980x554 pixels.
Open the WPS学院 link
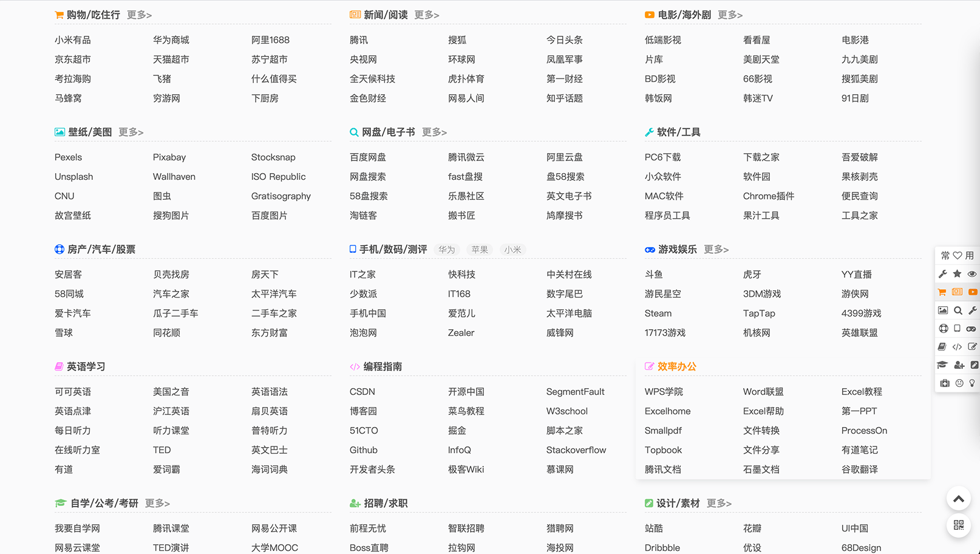(664, 392)
